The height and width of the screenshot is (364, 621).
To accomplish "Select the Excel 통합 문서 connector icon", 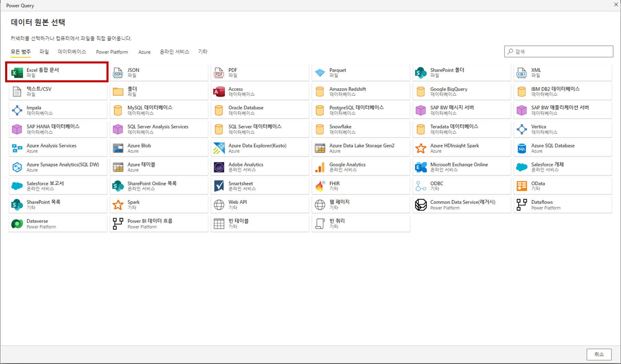I will pos(17,73).
